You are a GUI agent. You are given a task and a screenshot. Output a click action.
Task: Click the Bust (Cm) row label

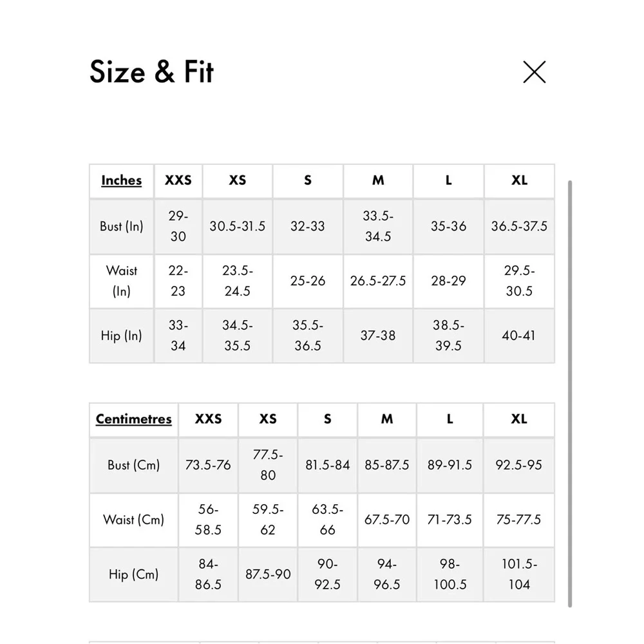(x=133, y=465)
